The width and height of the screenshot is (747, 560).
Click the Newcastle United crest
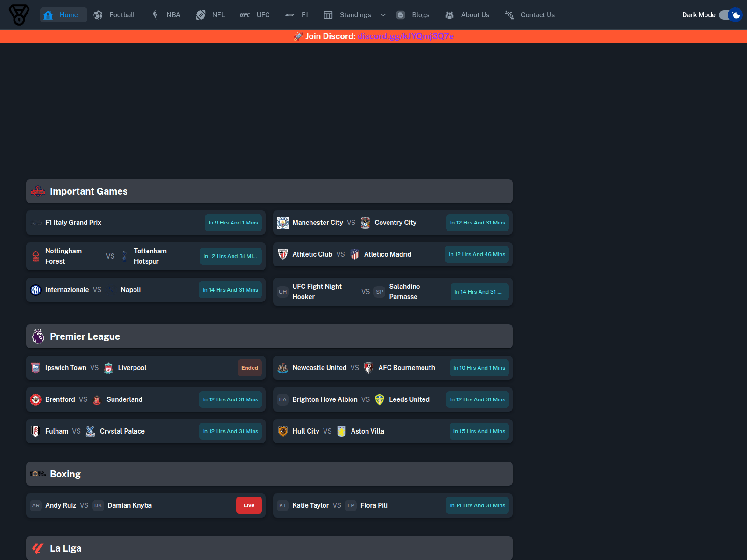coord(283,368)
